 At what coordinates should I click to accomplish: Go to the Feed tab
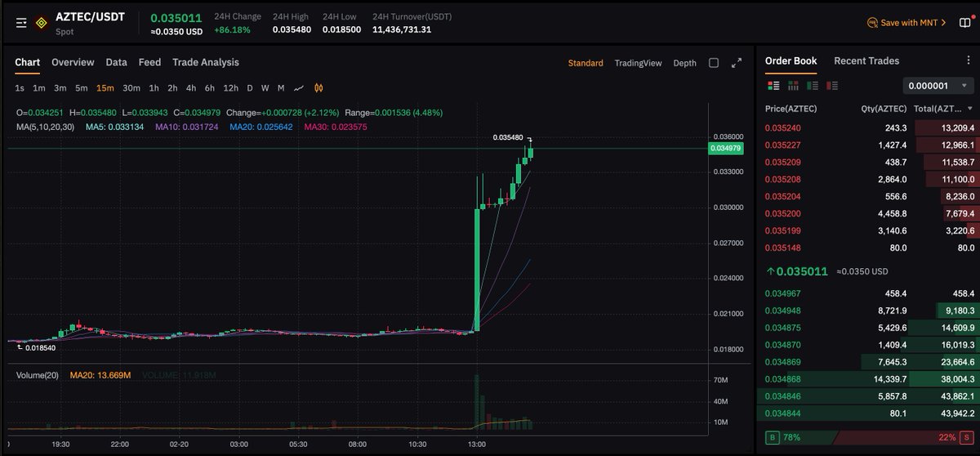click(149, 62)
